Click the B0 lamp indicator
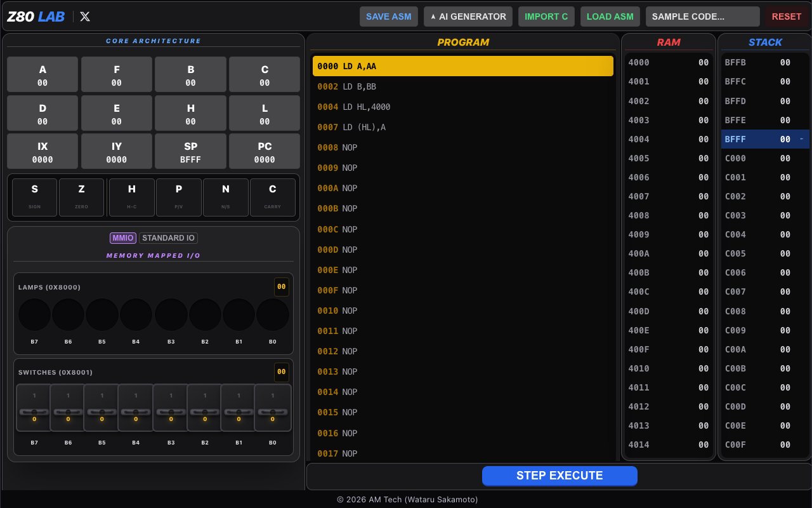Image resolution: width=812 pixels, height=508 pixels. 272,315
